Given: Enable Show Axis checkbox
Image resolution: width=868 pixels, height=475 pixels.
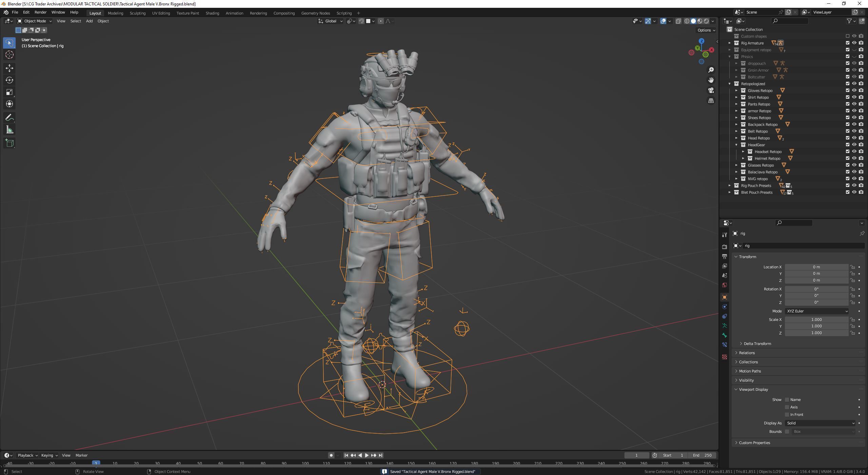Looking at the screenshot, I should (787, 407).
